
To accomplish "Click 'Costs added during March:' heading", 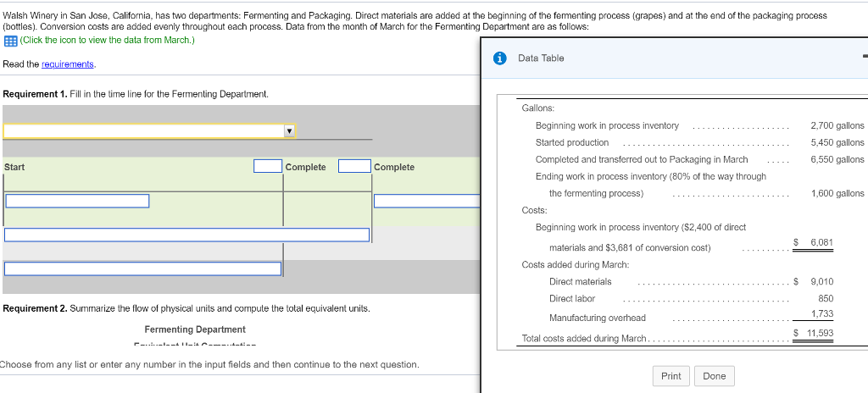I will (x=576, y=264).
